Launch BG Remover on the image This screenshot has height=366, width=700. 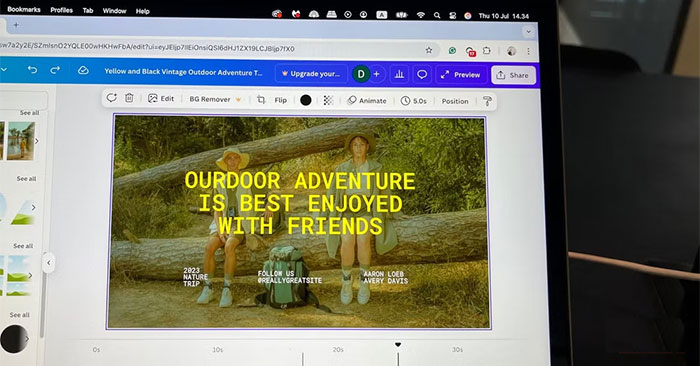pos(215,99)
